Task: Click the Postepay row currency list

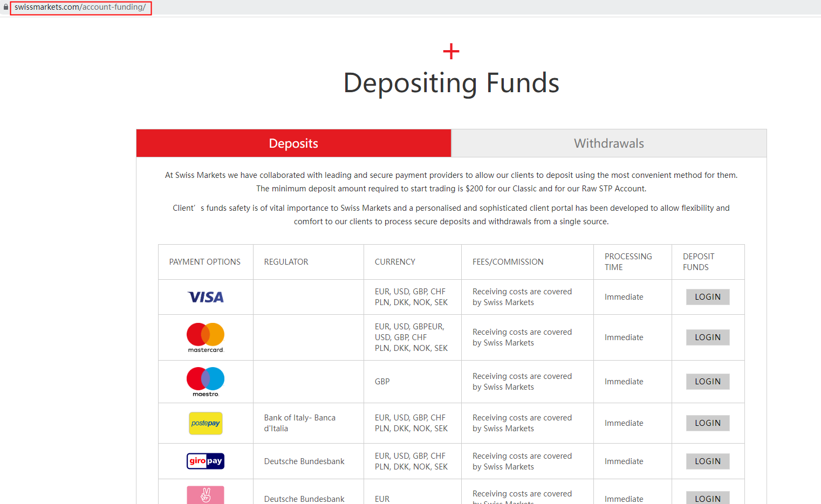Action: 411,423
